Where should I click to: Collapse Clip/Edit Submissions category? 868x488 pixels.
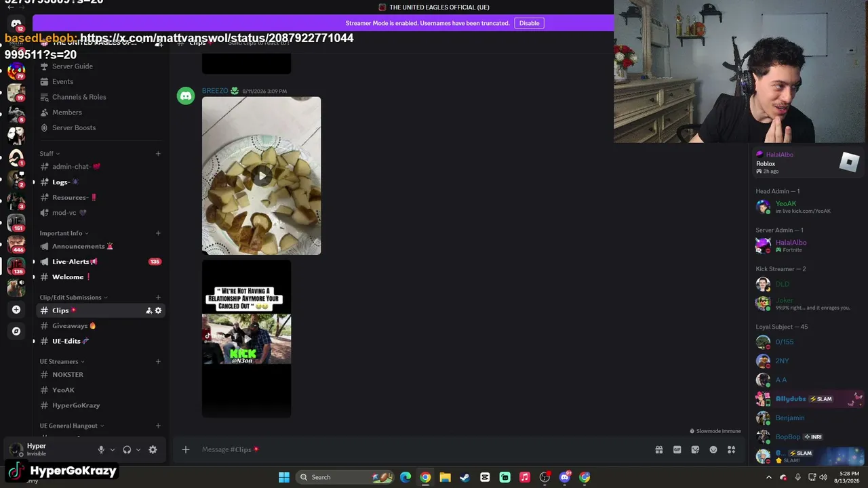coord(74,298)
